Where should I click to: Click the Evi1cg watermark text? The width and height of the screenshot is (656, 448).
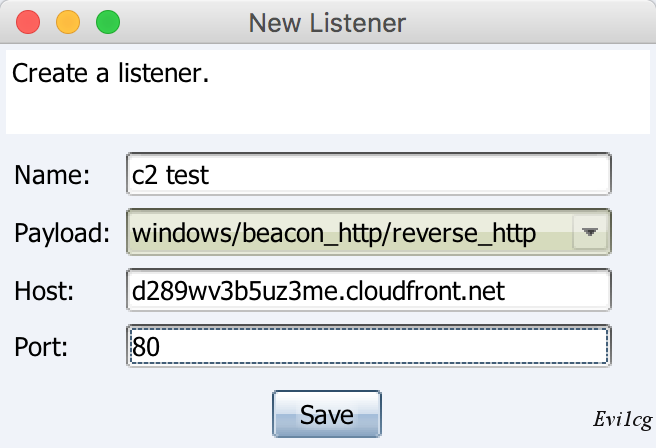pyautogui.click(x=622, y=420)
